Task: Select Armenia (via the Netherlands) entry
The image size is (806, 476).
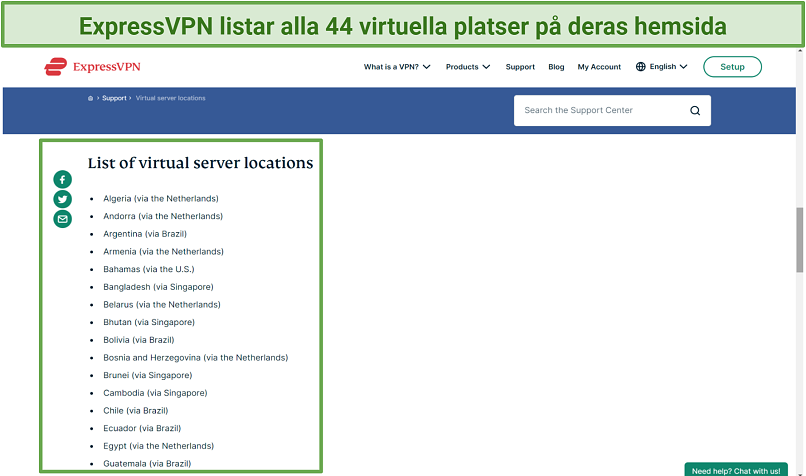Action: 163,252
